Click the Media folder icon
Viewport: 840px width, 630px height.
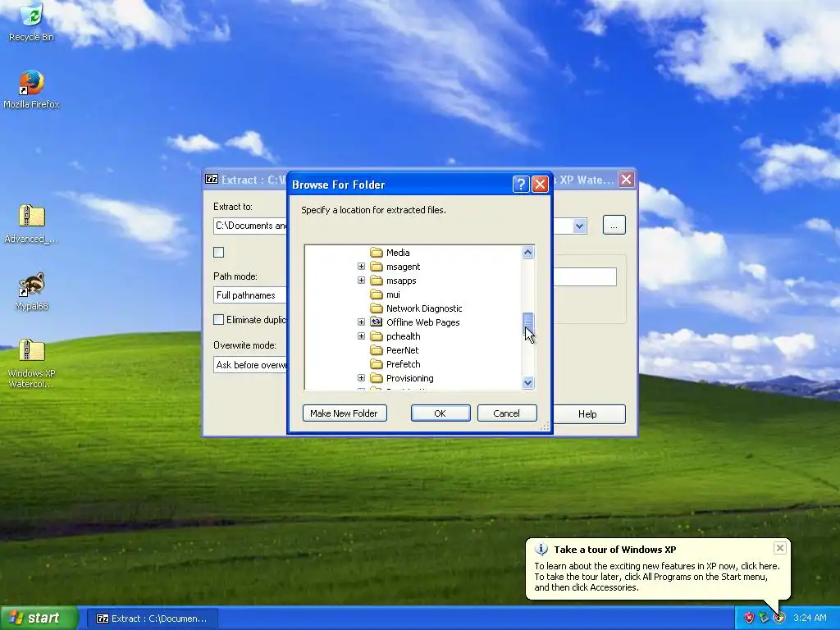point(377,253)
